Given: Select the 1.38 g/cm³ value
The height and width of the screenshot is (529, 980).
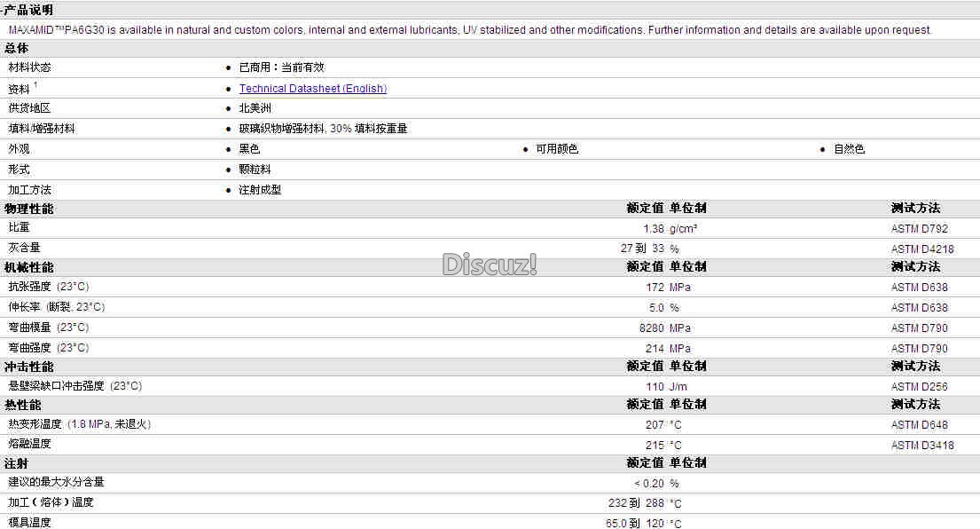Looking at the screenshot, I should (x=670, y=229).
